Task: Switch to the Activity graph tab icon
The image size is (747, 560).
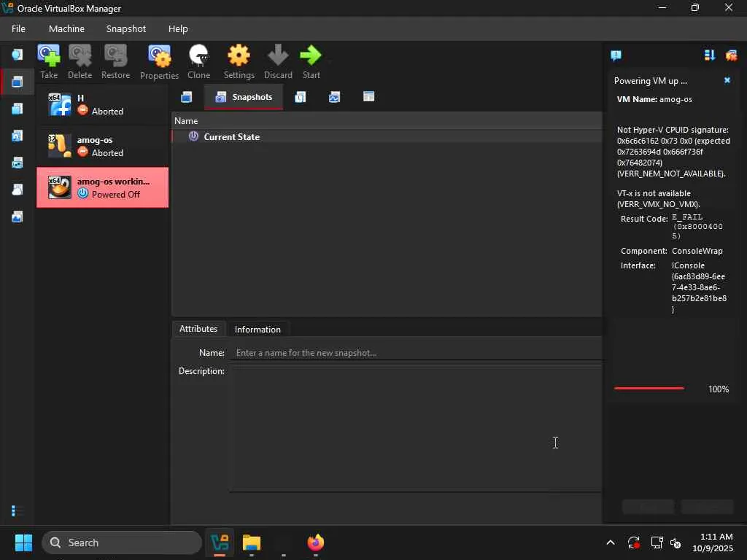Action: pyautogui.click(x=334, y=97)
